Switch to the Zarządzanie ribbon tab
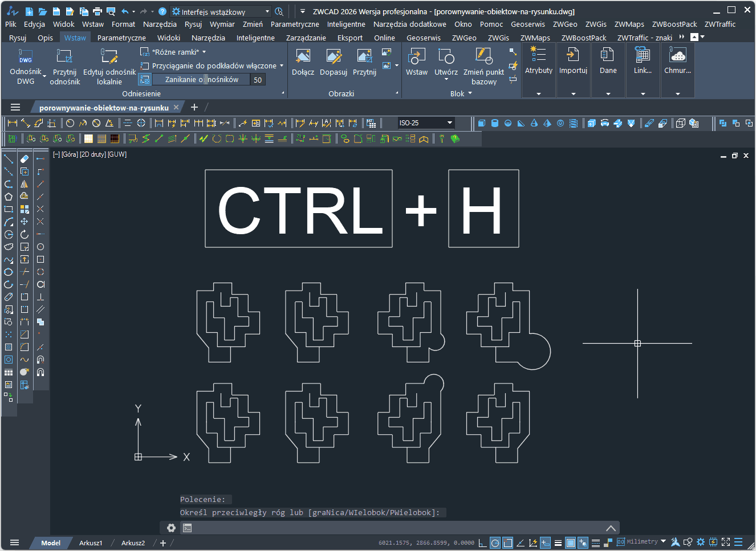The height and width of the screenshot is (551, 756). click(x=306, y=38)
